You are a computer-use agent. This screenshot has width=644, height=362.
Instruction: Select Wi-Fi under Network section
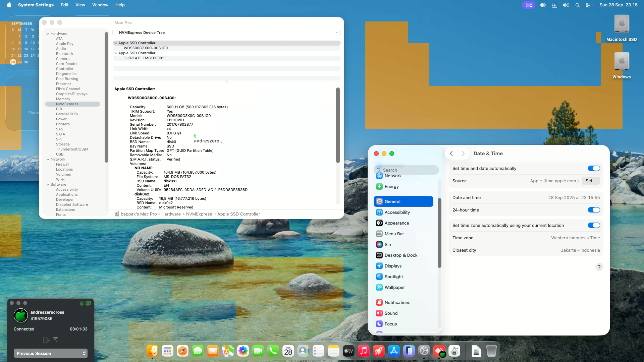tap(60, 179)
